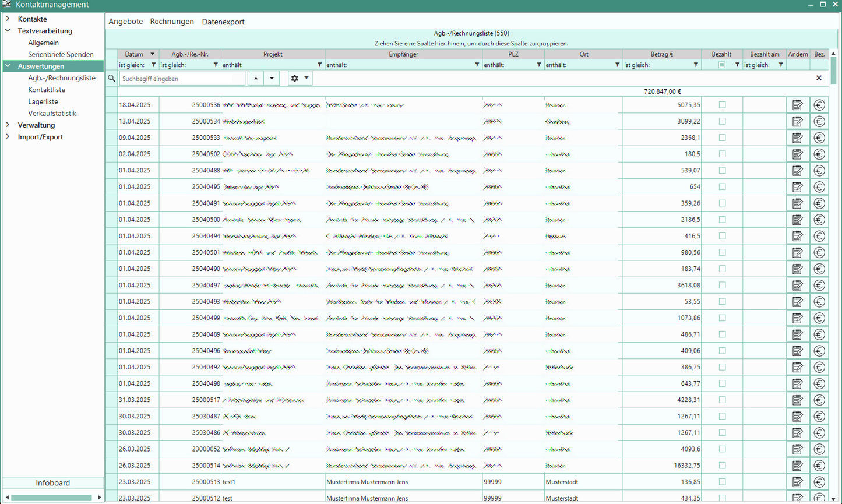
Task: Click into the Suchbegriff eingeben search field
Action: pyautogui.click(x=182, y=79)
